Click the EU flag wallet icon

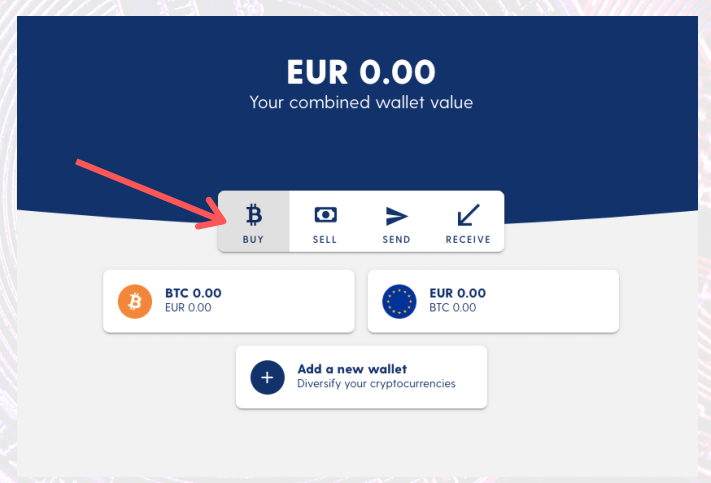[399, 302]
